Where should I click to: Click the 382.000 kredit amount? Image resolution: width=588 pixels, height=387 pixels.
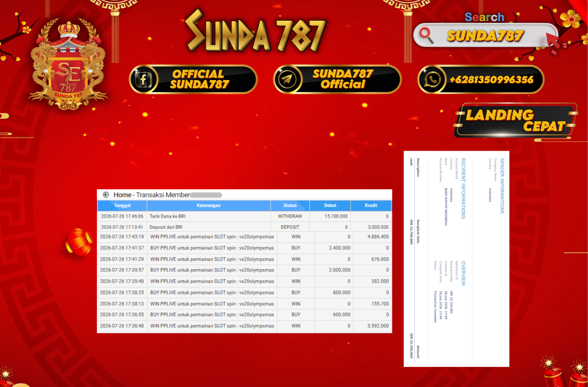point(380,281)
